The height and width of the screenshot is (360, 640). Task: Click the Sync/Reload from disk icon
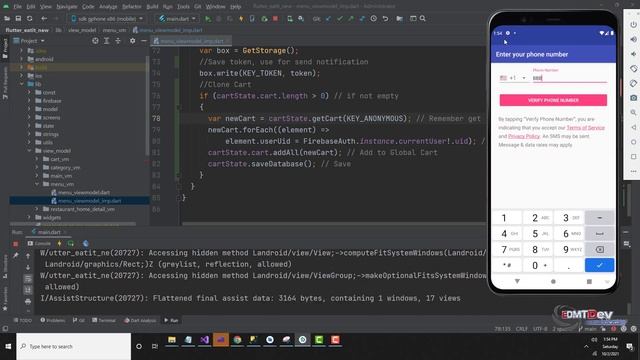pos(29,19)
